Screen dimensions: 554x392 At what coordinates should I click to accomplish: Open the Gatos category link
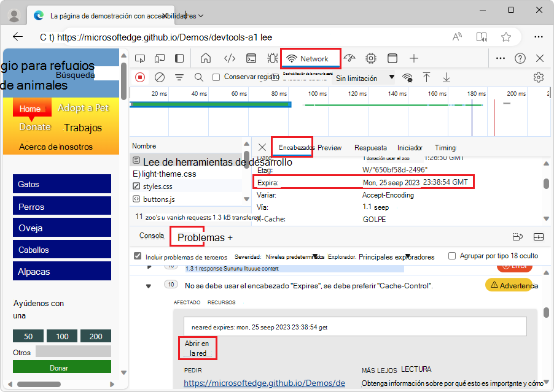62,184
